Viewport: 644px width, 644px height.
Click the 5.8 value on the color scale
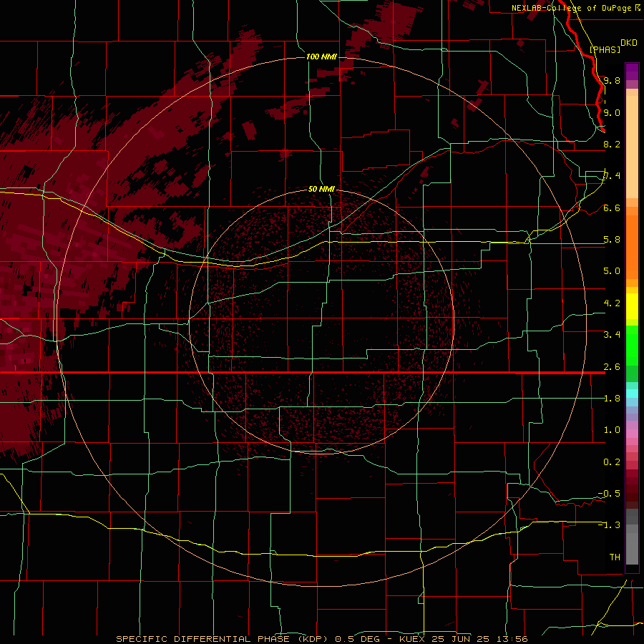(612, 240)
